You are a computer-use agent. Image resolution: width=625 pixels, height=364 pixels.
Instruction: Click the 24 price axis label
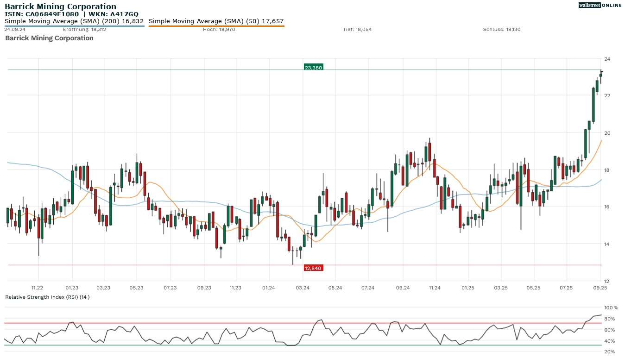607,59
